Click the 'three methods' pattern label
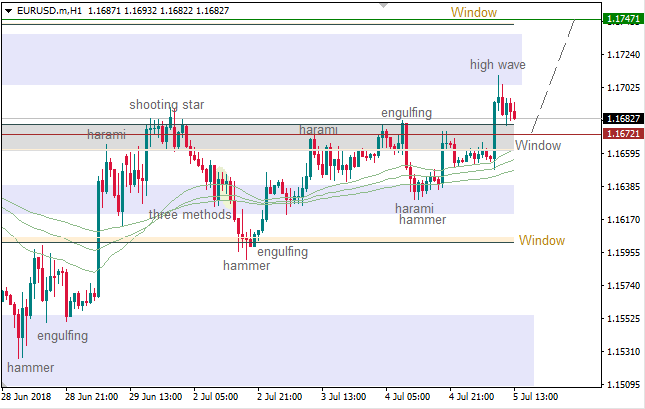Screen dimensions: 645x409 click(x=190, y=214)
